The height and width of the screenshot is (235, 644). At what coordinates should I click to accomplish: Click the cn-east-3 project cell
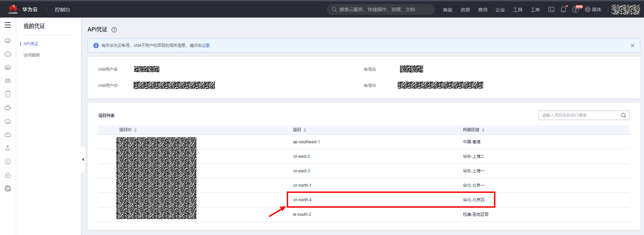[x=301, y=171]
